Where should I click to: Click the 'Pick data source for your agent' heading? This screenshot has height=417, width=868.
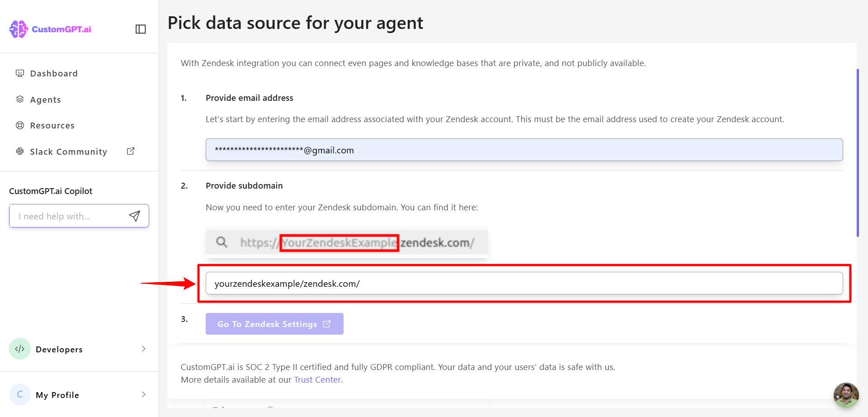[x=295, y=23]
